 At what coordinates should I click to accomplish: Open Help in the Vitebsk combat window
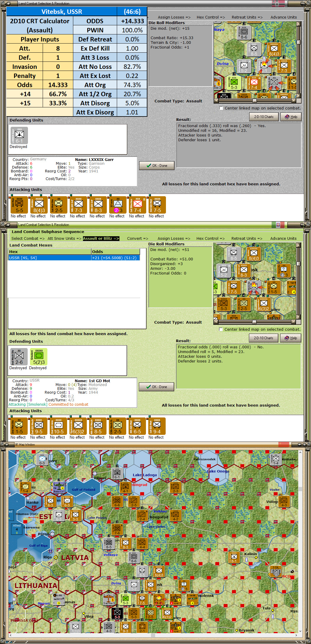pyautogui.click(x=291, y=117)
